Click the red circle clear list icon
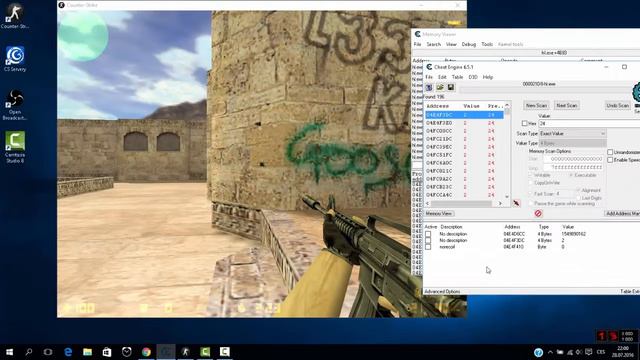Image resolution: width=640 pixels, height=360 pixels. (538, 213)
